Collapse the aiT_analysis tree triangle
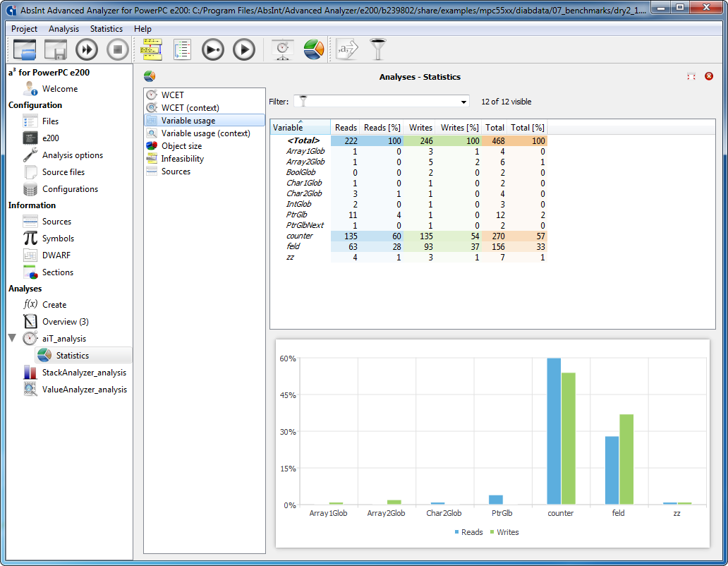Image resolution: width=728 pixels, height=566 pixels. tap(13, 337)
